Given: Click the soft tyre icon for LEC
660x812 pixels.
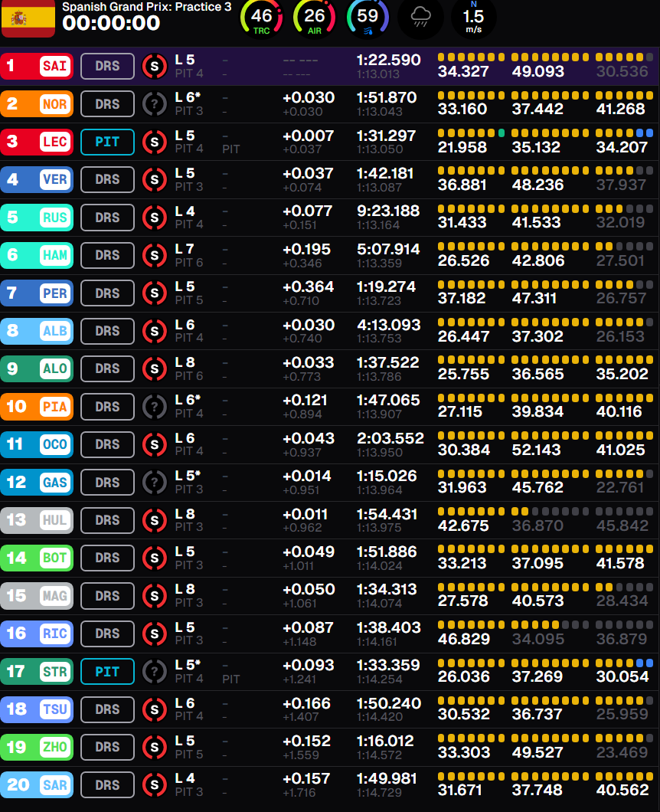Looking at the screenshot, I should pyautogui.click(x=154, y=142).
